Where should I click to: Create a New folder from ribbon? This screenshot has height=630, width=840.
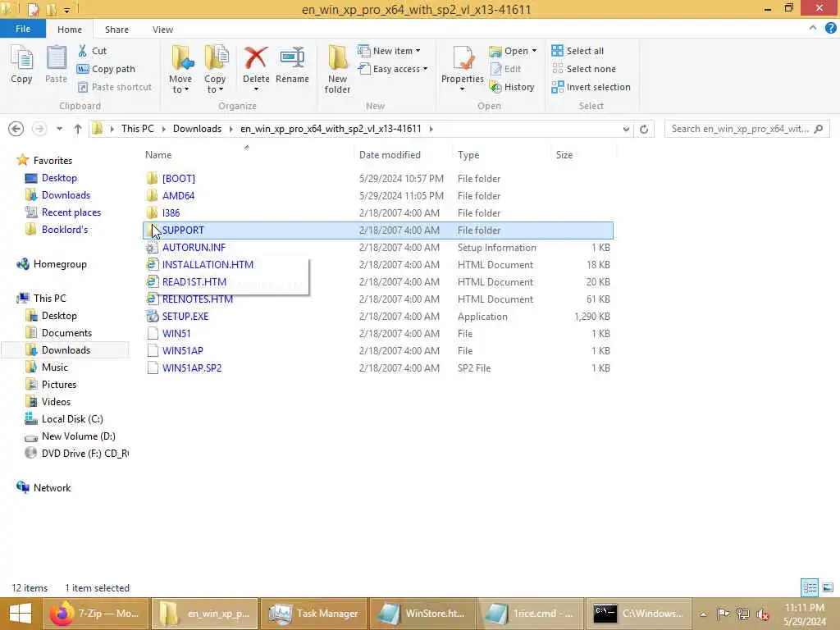(337, 70)
